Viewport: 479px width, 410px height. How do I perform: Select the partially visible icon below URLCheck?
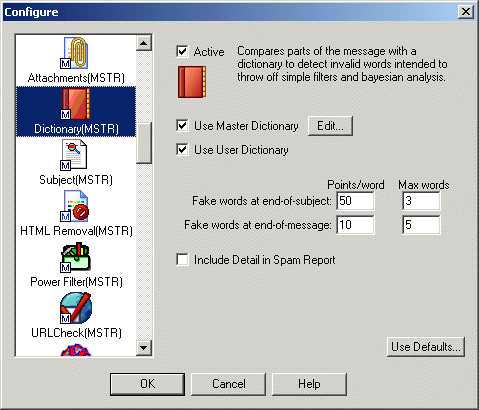coord(76,351)
